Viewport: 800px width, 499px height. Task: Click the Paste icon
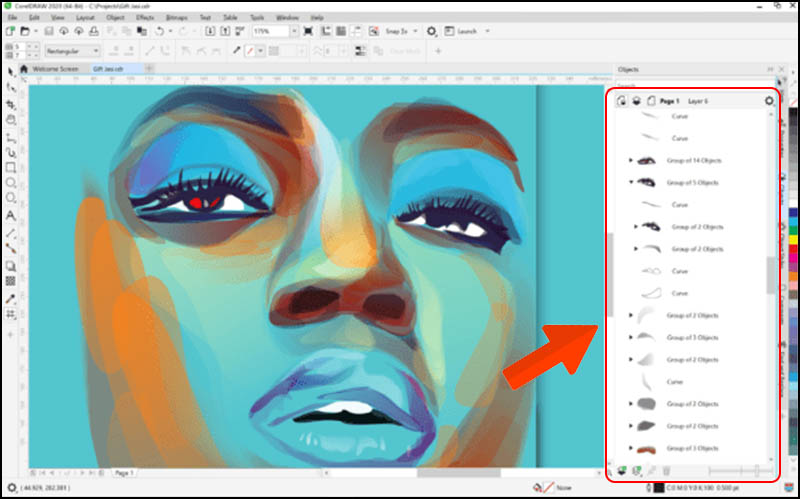pyautogui.click(x=141, y=31)
